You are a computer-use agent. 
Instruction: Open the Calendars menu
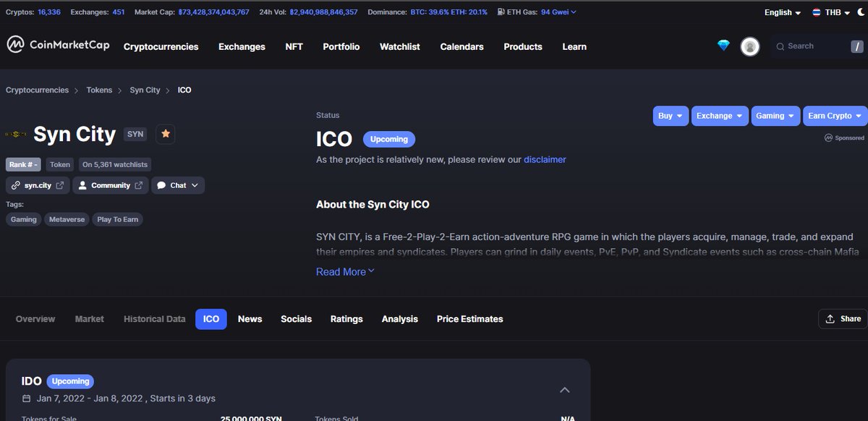pos(461,46)
